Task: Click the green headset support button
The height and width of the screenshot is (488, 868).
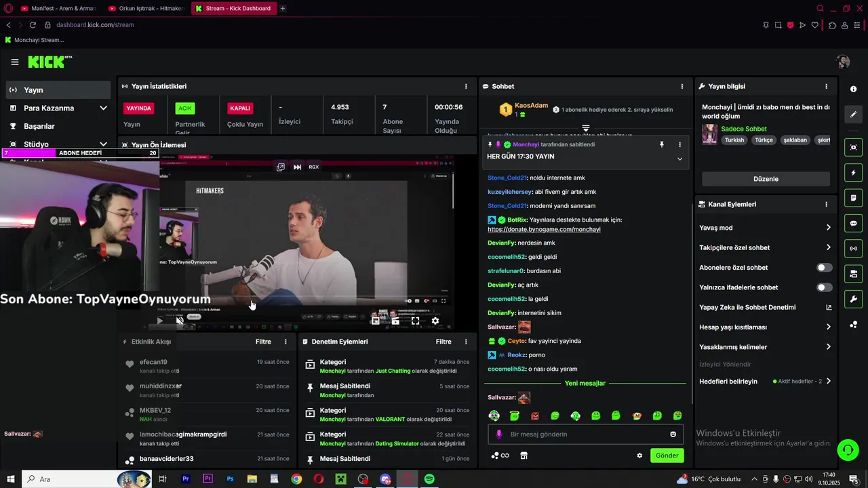Action: pyautogui.click(x=848, y=449)
